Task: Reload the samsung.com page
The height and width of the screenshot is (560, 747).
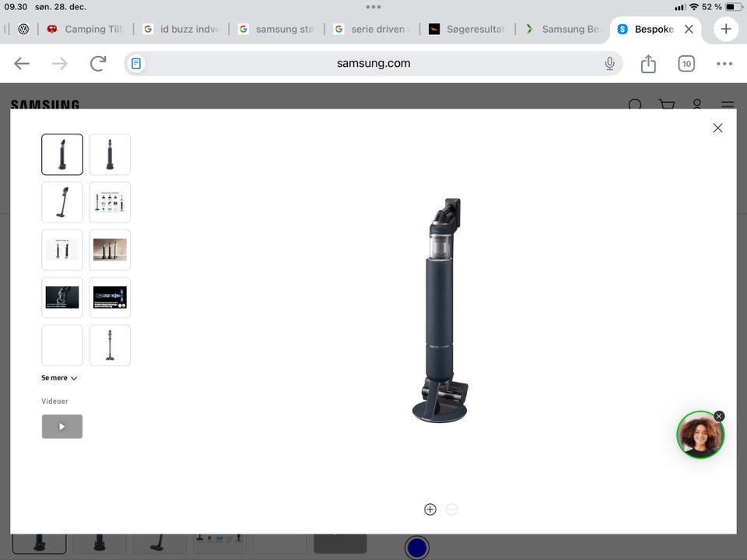Action: (98, 63)
